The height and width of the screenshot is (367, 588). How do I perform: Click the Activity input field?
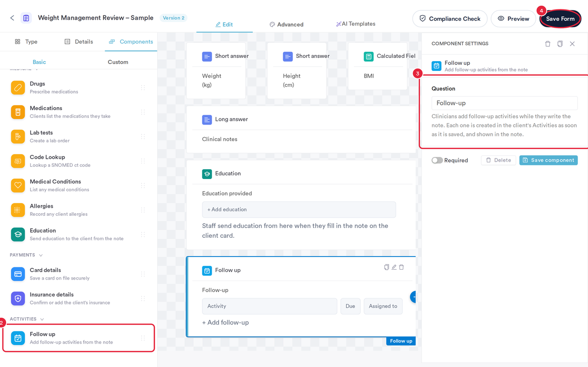point(270,306)
